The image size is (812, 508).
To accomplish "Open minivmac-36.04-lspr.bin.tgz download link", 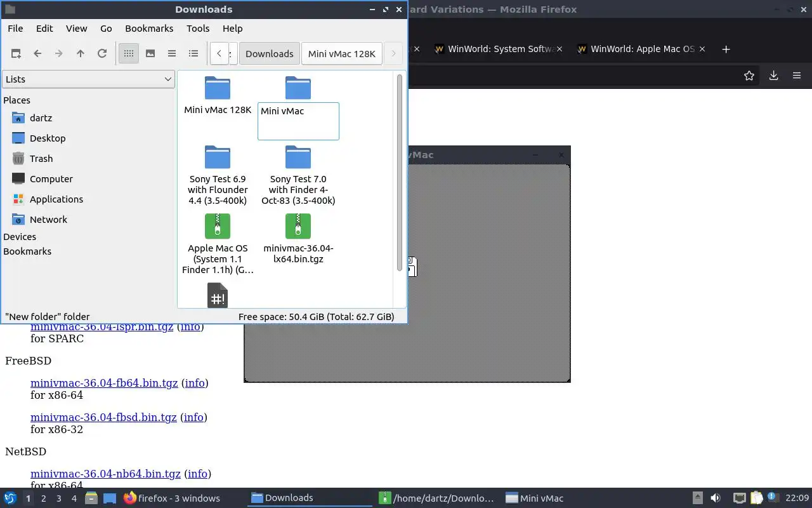I will (101, 327).
